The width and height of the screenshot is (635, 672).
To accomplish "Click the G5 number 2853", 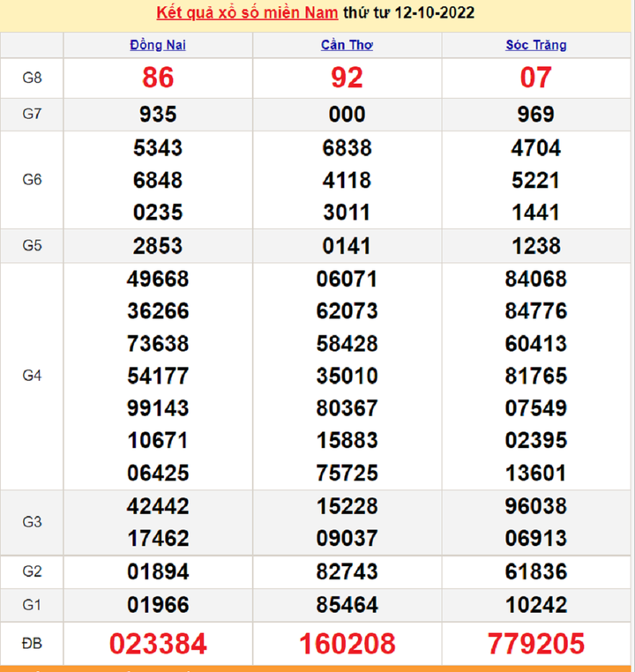I will (158, 246).
